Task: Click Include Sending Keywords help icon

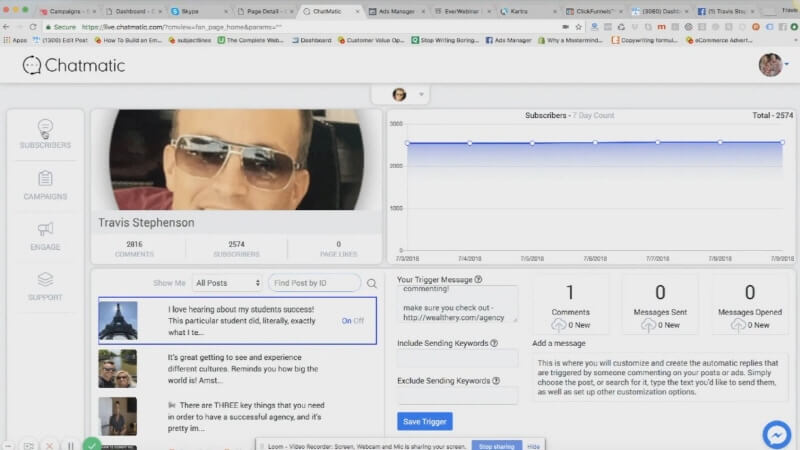Action: point(494,343)
